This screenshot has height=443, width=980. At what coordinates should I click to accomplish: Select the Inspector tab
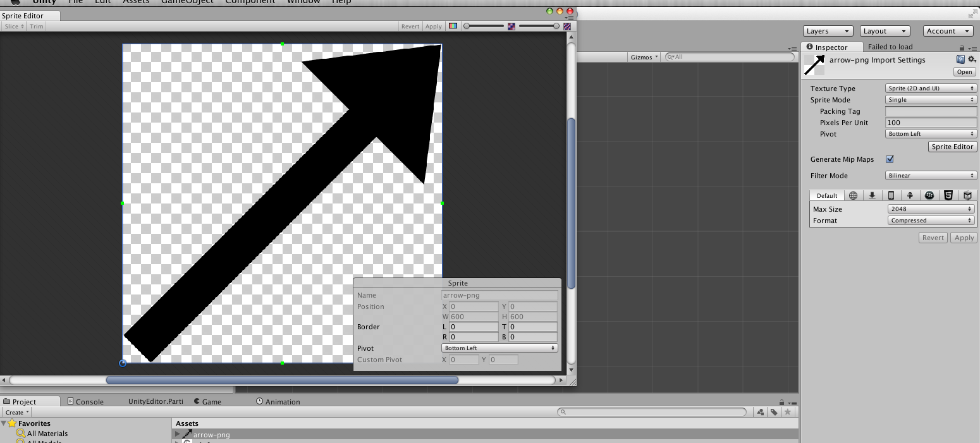831,47
